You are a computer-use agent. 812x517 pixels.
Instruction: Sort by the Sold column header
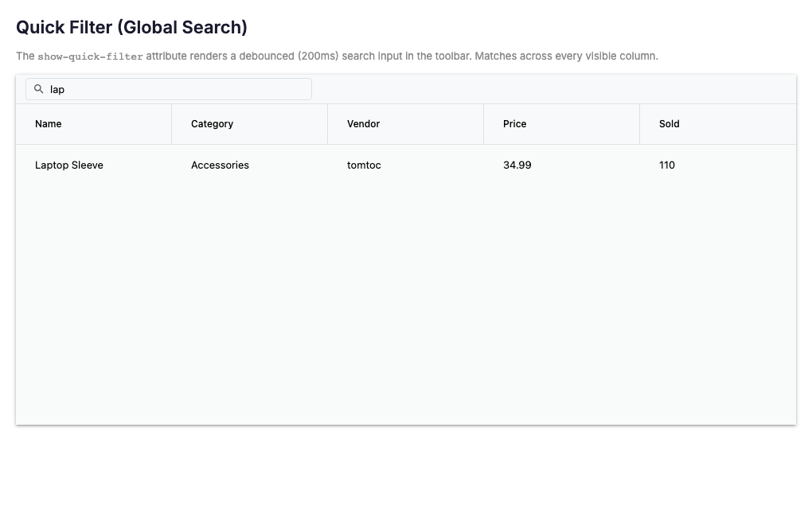click(x=718, y=124)
